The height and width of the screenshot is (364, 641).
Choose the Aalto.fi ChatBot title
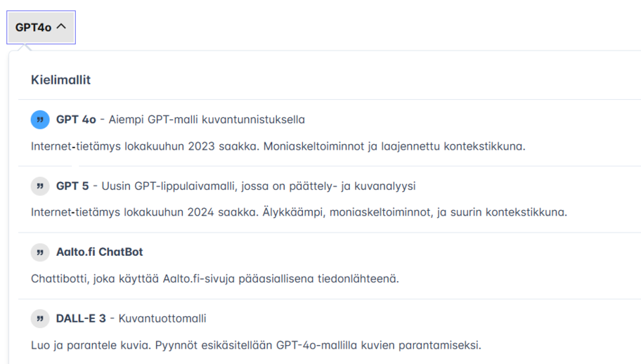coord(99,252)
